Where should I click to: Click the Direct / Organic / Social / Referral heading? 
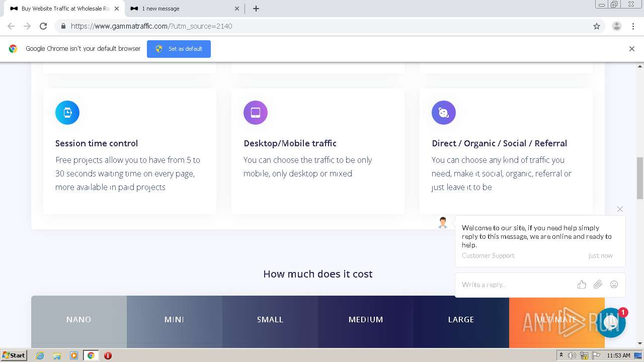click(499, 143)
